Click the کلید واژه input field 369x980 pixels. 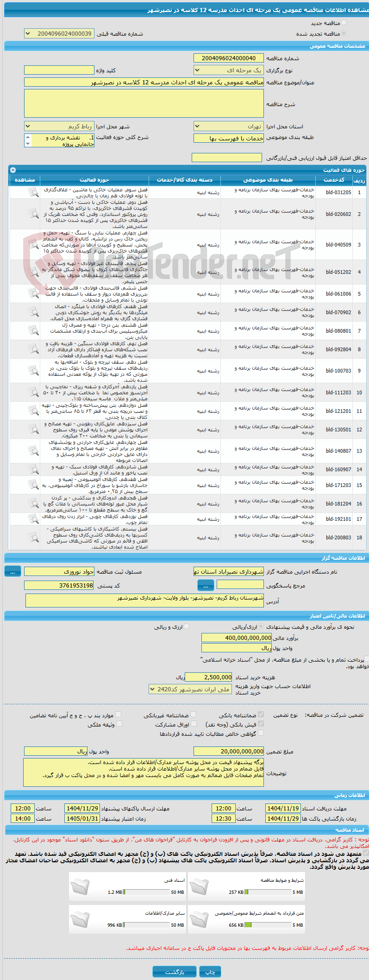(59, 70)
